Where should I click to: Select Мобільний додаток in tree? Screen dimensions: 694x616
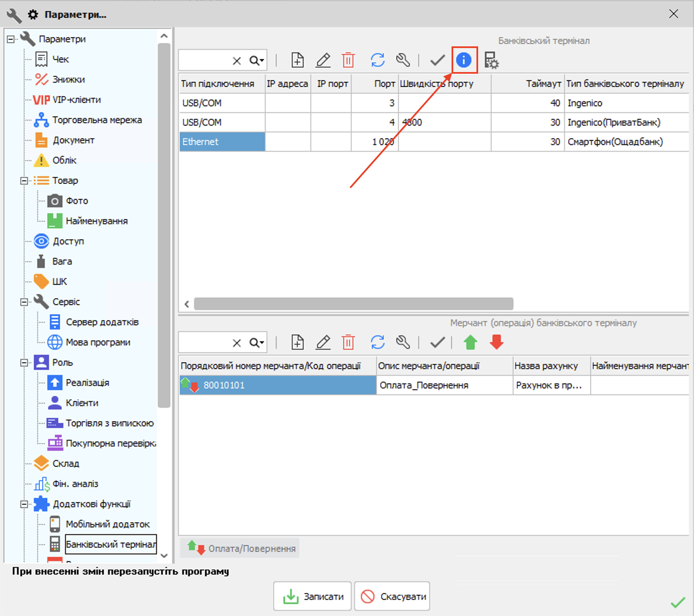tap(108, 524)
